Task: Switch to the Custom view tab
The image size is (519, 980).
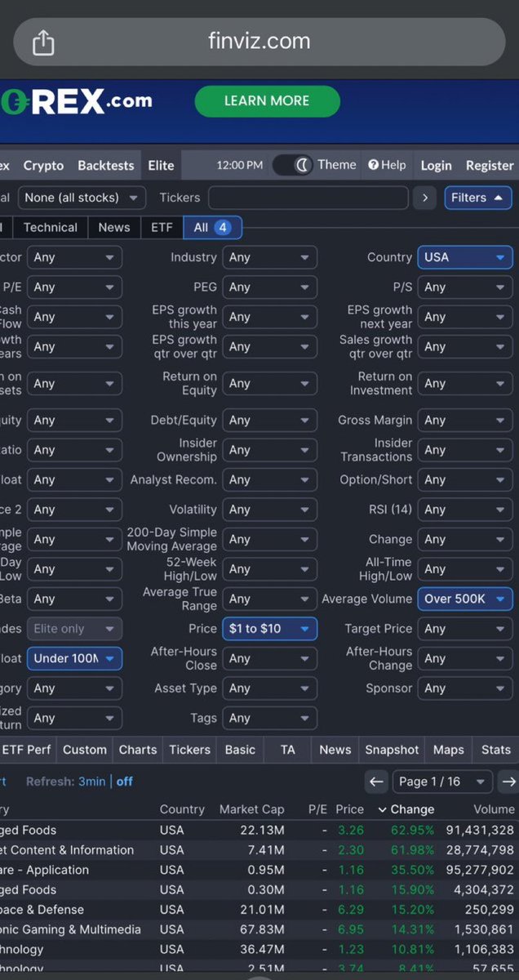Action: 85,750
